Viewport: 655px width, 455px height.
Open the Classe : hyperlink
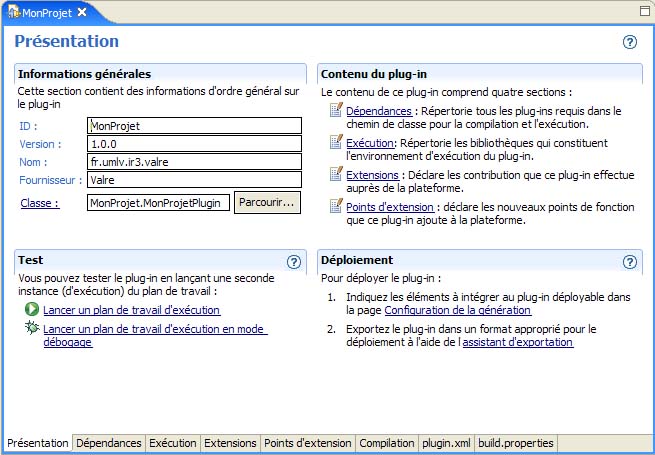[39, 203]
